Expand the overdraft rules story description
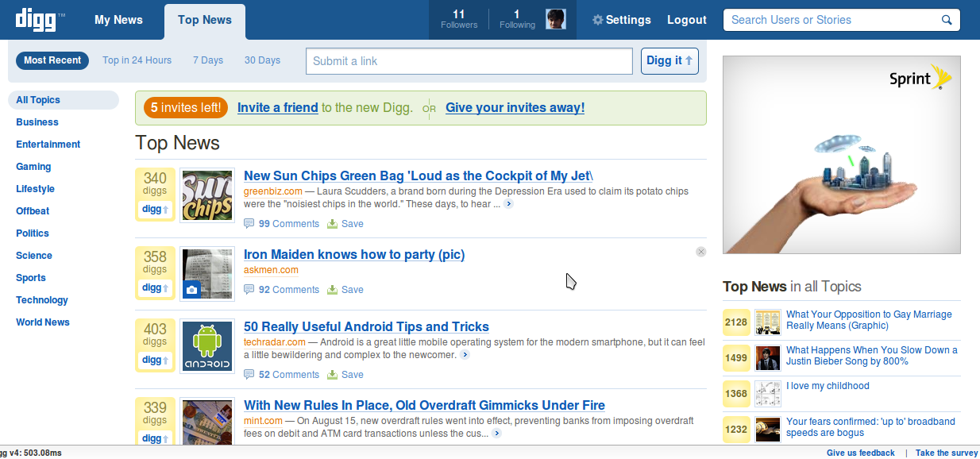The image size is (980, 459). pos(496,434)
